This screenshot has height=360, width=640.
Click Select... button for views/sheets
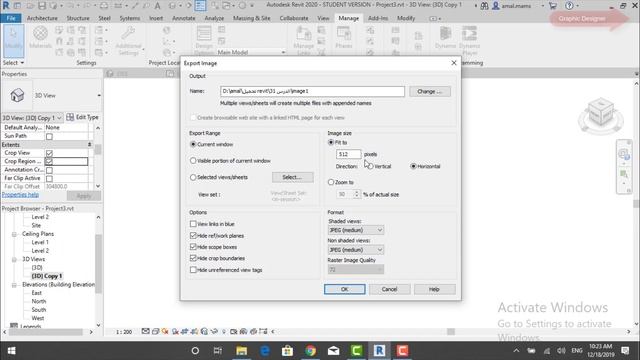(x=292, y=177)
